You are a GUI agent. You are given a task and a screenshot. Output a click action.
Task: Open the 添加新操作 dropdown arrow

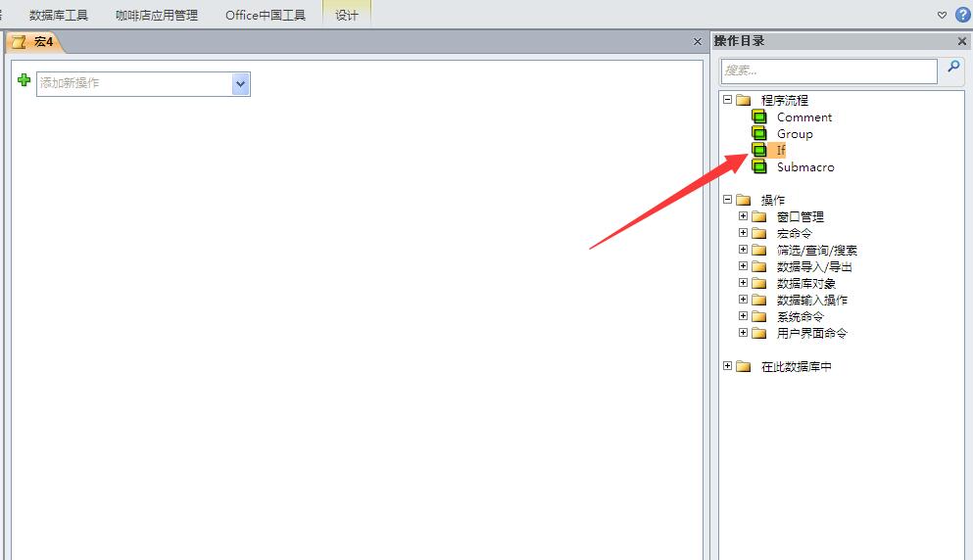click(241, 84)
